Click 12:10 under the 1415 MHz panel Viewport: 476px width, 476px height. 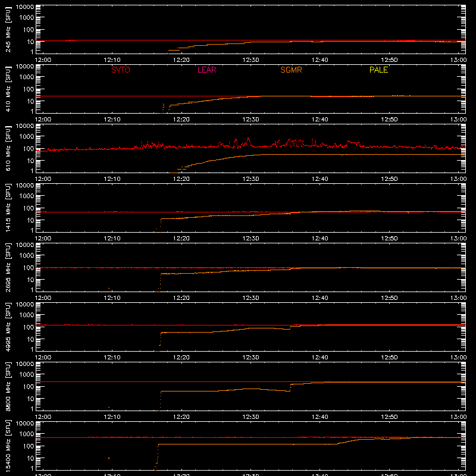[112, 239]
